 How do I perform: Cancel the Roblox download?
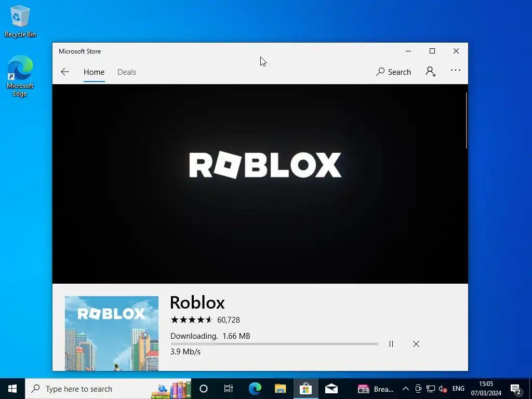click(x=416, y=344)
